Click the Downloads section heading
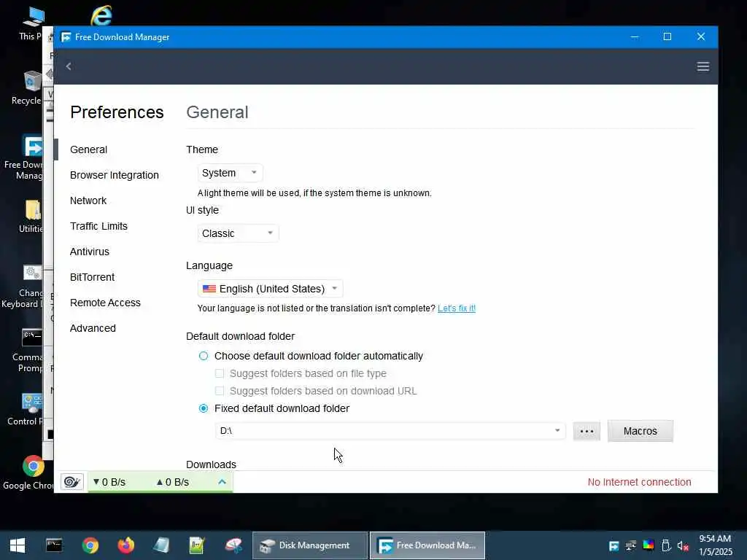 211,464
